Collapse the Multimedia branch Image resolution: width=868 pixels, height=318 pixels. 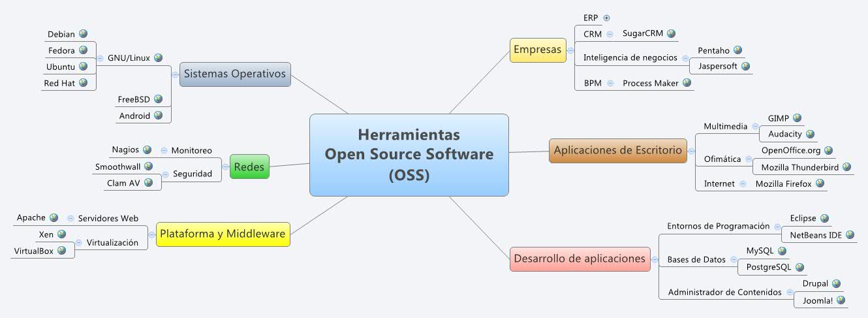click(x=755, y=126)
